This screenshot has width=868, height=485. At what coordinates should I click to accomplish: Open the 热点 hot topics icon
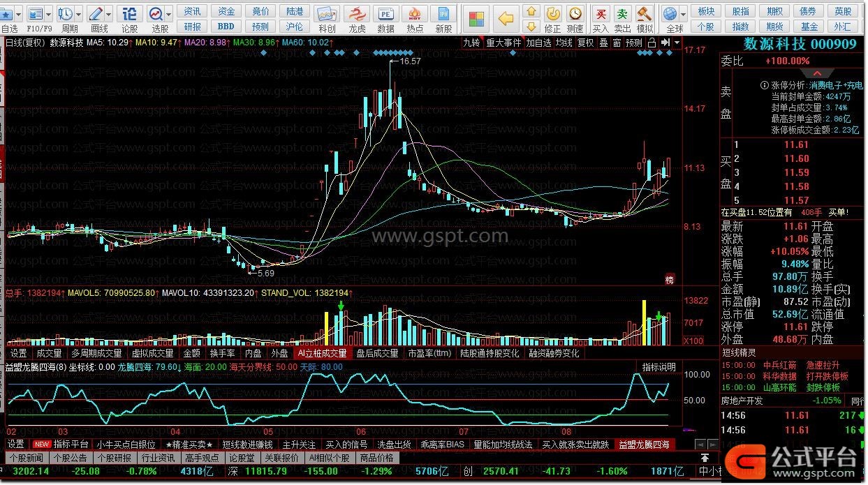(x=415, y=14)
